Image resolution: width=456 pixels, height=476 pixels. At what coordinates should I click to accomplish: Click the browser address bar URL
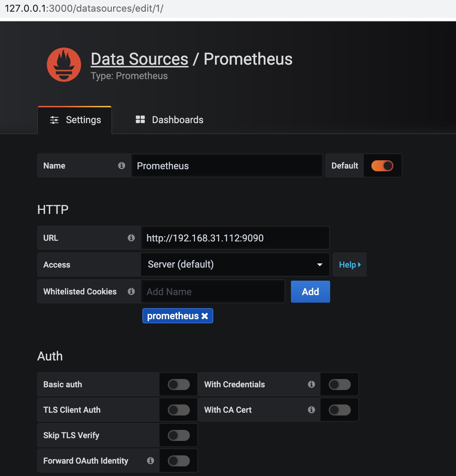(84, 8)
